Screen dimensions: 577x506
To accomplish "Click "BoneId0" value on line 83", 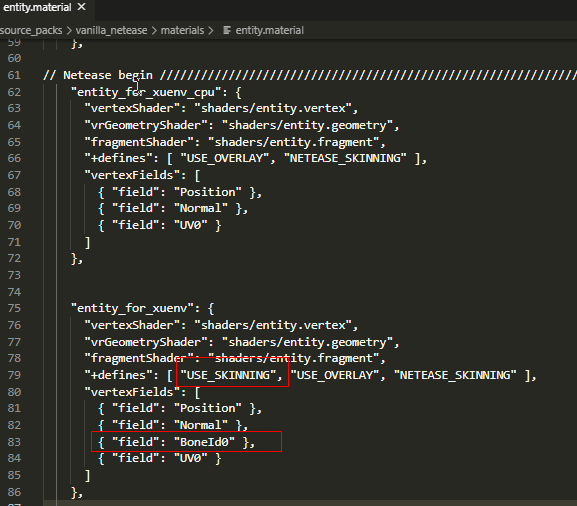I will (x=204, y=442).
